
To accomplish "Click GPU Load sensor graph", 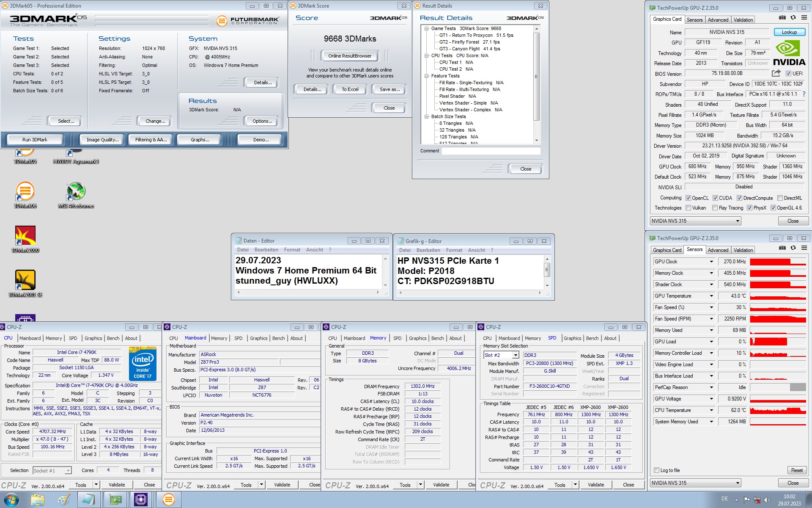I will click(x=778, y=342).
